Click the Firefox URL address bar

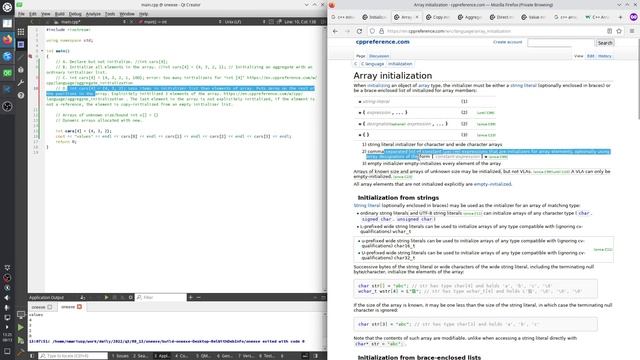pyautogui.click(x=495, y=31)
